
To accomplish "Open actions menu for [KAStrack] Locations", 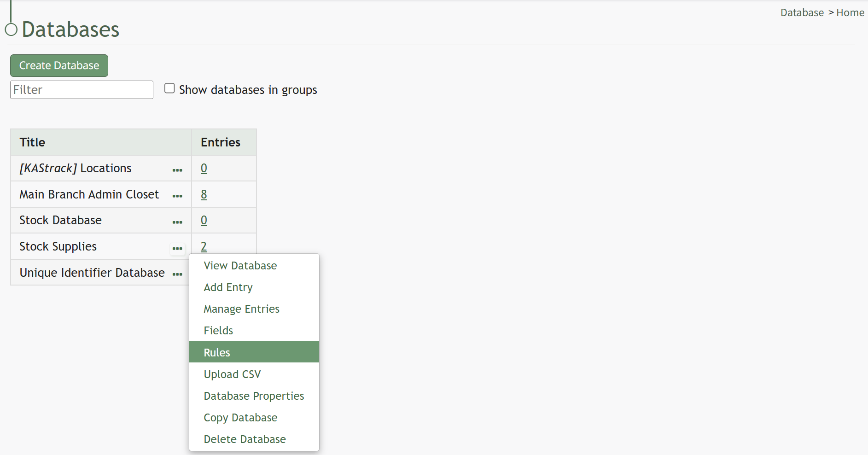I will pyautogui.click(x=177, y=170).
